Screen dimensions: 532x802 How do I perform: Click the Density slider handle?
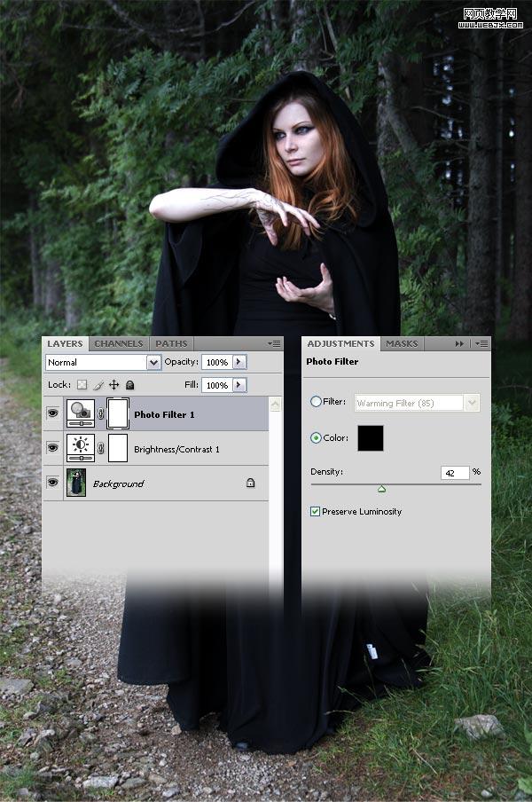tap(381, 490)
